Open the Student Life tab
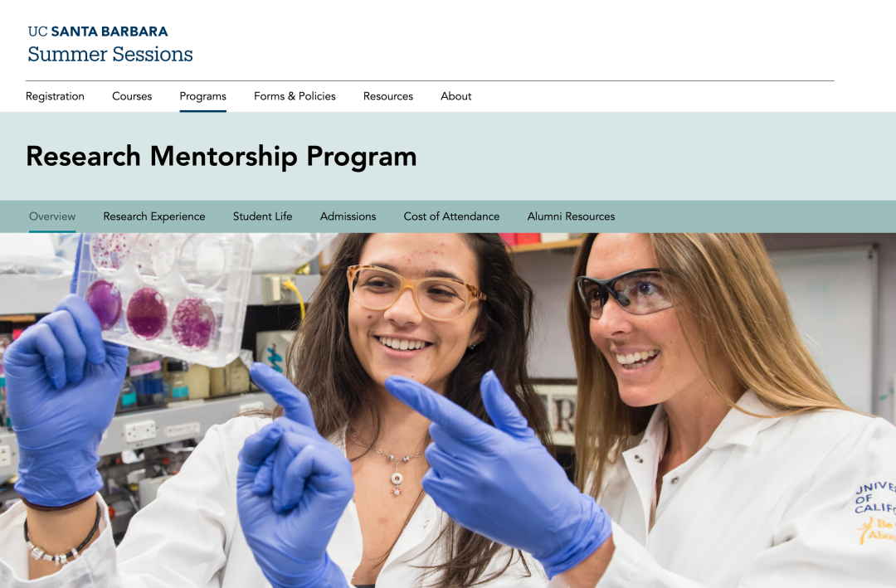 (x=262, y=216)
